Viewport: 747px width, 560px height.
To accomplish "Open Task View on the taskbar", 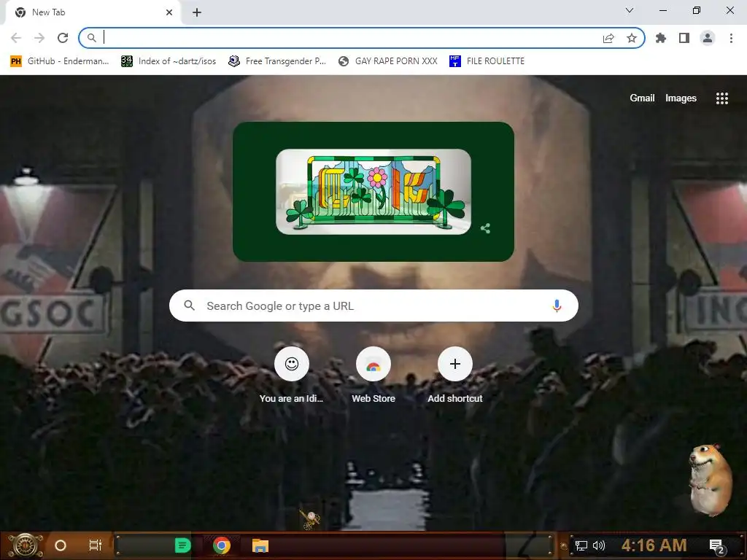I will pos(96,545).
